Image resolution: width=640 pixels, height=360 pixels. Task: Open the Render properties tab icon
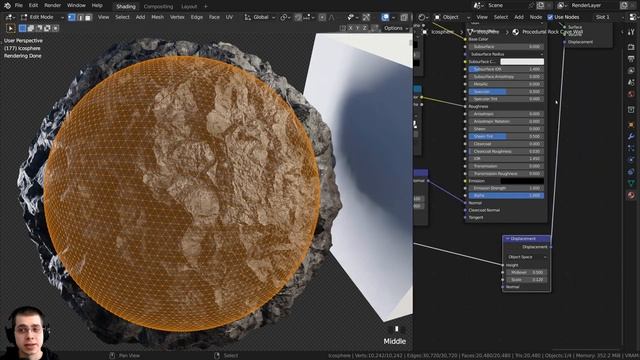631,47
